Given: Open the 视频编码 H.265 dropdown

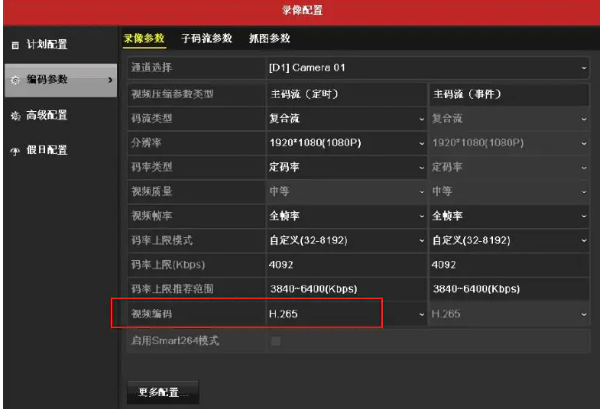Looking at the screenshot, I should (x=346, y=314).
